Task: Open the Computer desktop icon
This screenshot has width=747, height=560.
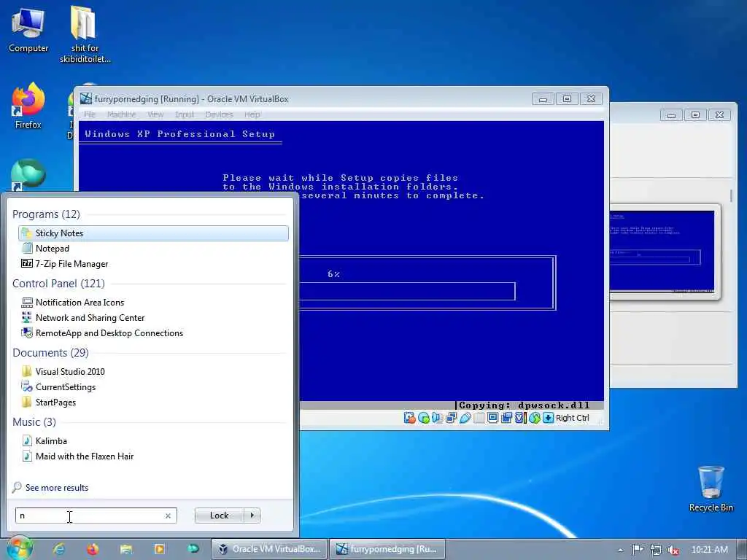Action: [x=28, y=30]
